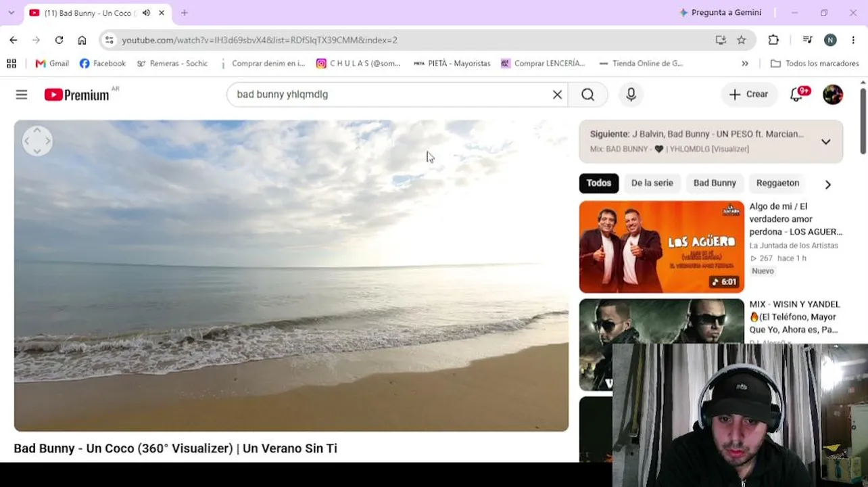Click the Pregunta a Gemini button
The width and height of the screenshot is (868, 487).
click(721, 13)
